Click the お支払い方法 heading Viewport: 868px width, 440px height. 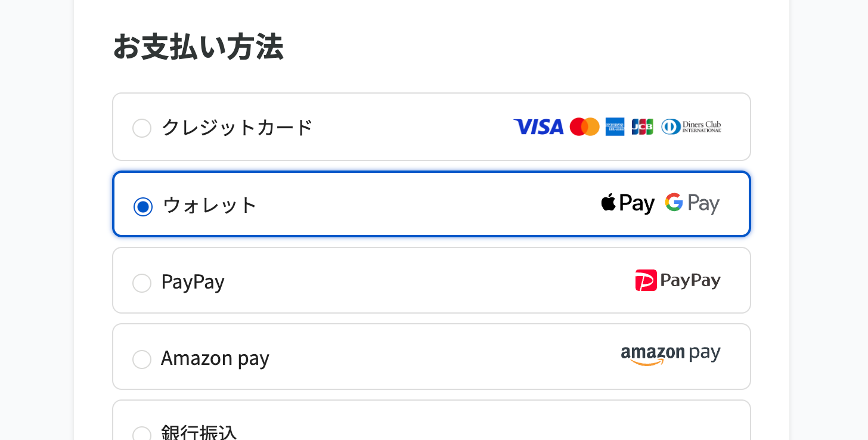198,47
